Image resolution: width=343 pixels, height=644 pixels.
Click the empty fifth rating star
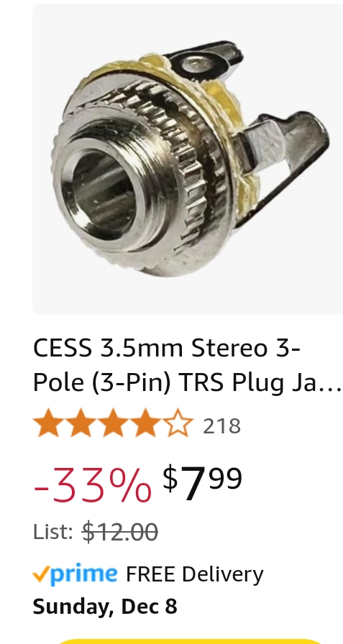click(x=178, y=423)
